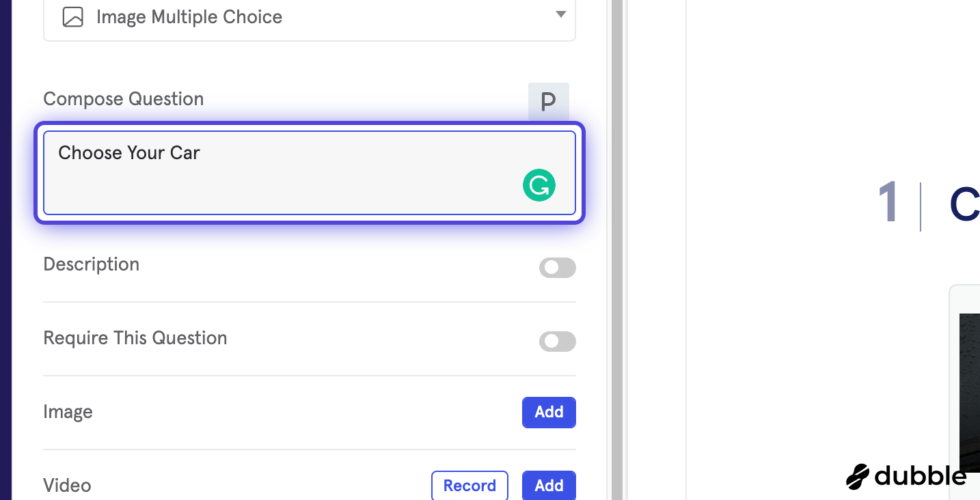Click the green Grammarly icon in the question field
The image size is (980, 500).
[539, 185]
